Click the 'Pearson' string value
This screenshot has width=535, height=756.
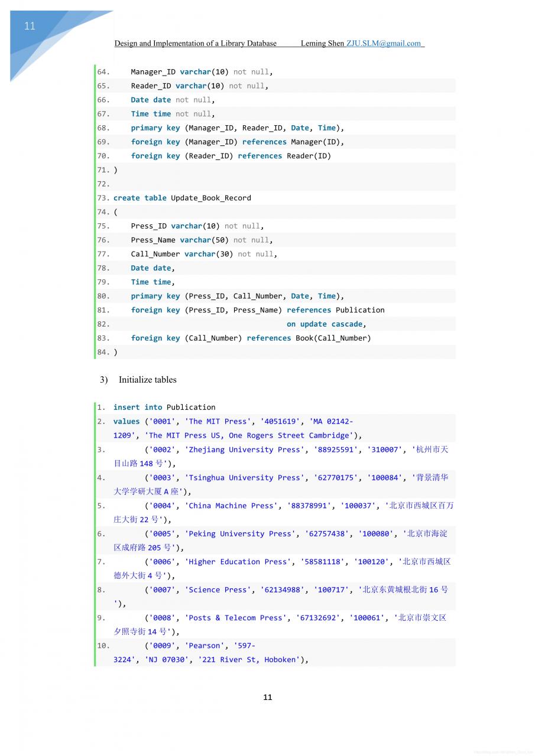[x=205, y=646]
